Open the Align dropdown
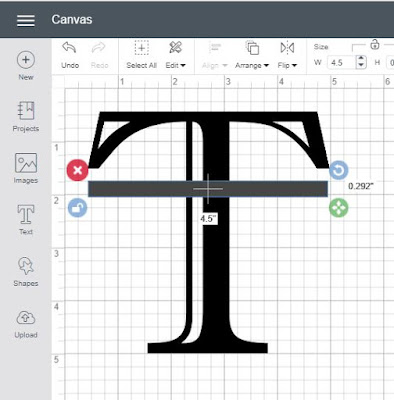This screenshot has height=400, width=394. click(x=214, y=55)
